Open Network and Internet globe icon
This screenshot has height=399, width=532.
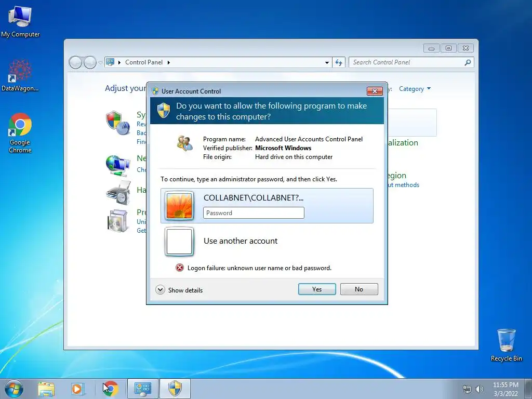[x=118, y=166]
